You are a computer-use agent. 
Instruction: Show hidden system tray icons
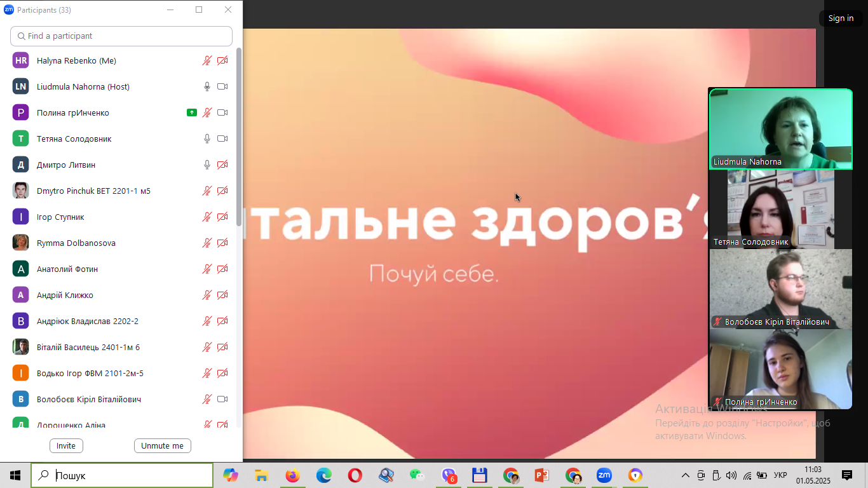click(686, 475)
